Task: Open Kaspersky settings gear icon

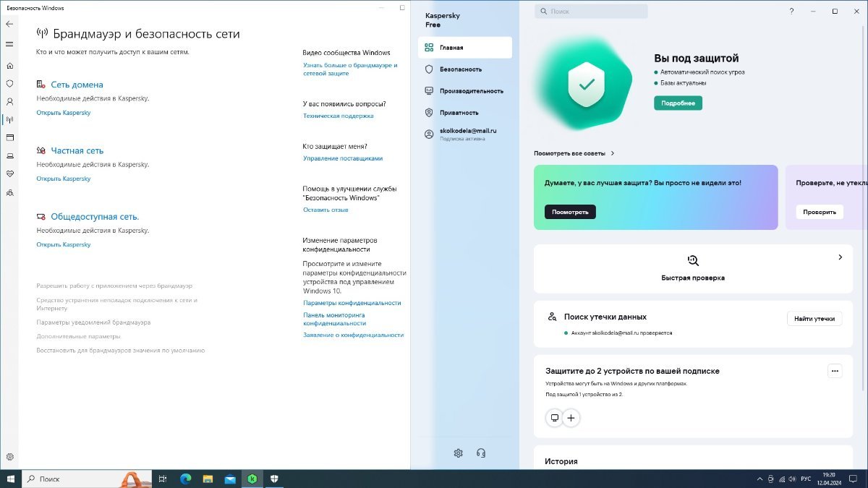Action: pyautogui.click(x=458, y=453)
